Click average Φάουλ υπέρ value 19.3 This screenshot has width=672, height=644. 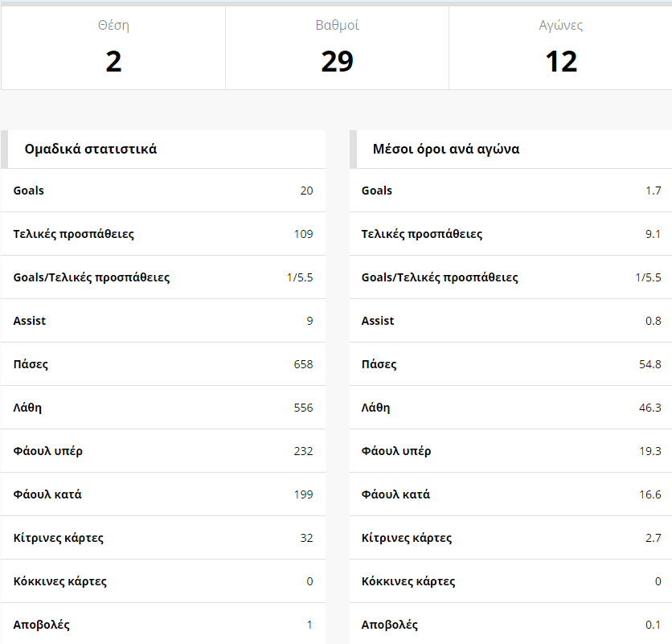click(x=648, y=451)
